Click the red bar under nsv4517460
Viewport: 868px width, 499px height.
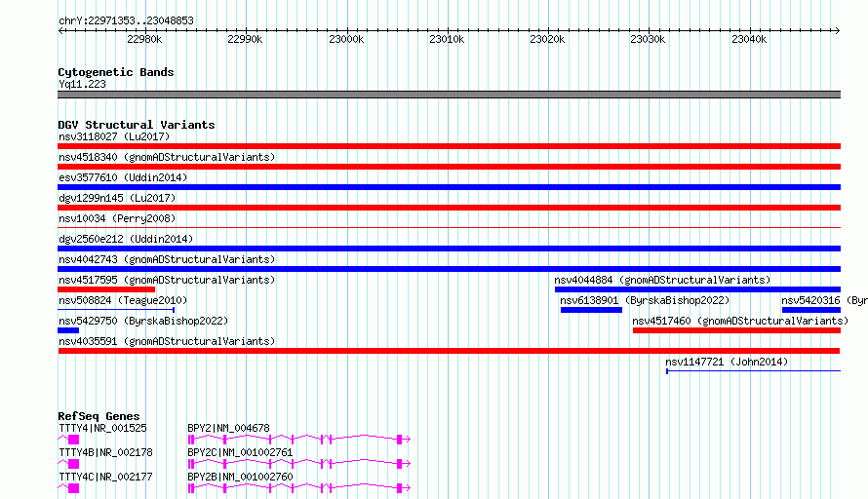point(736,330)
